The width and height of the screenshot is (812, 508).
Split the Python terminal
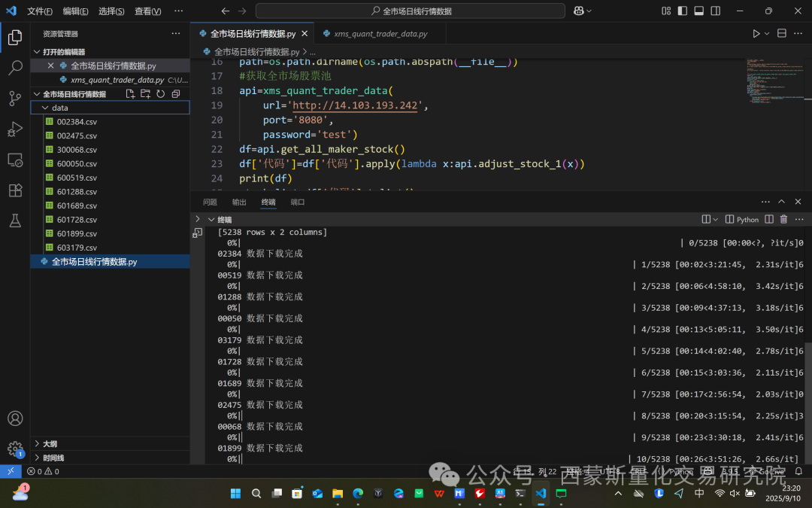769,219
